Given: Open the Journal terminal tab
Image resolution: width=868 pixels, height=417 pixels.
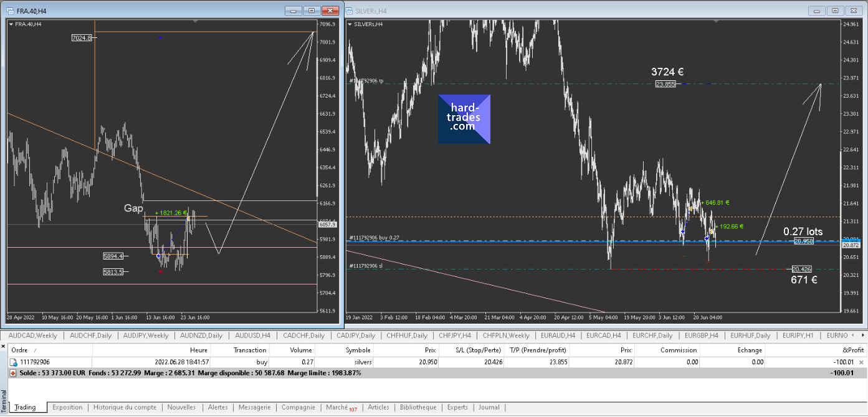Looking at the screenshot, I should coord(489,407).
